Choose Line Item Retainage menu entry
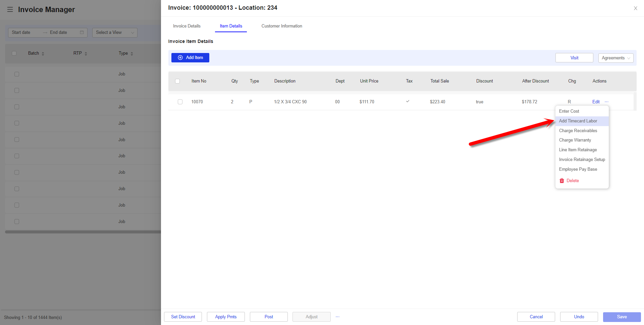The height and width of the screenshot is (325, 644). [582, 150]
